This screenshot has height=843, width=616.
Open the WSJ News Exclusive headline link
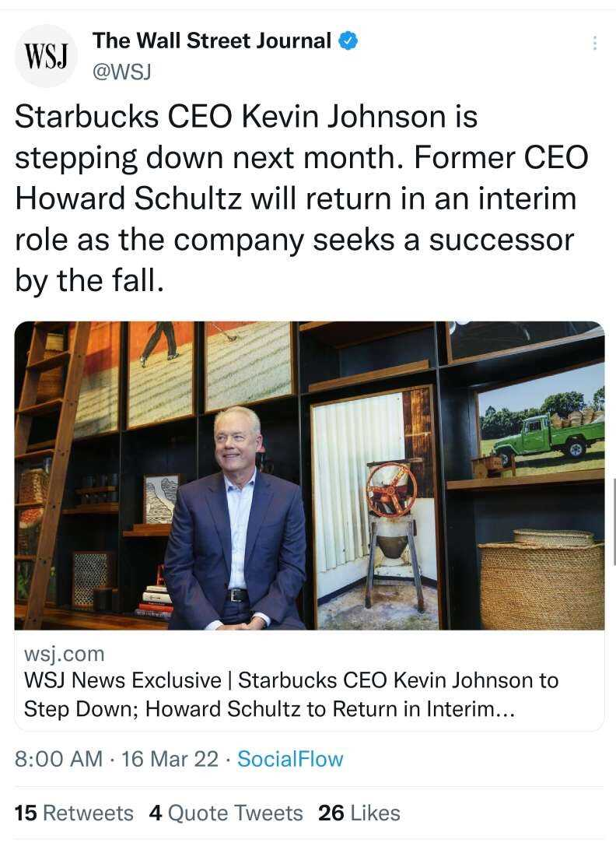[291, 694]
